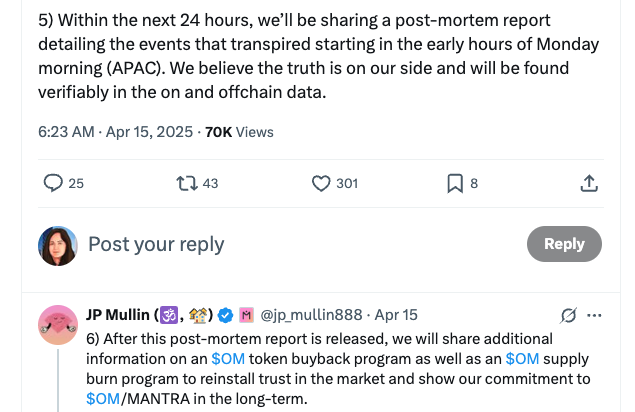The height and width of the screenshot is (412, 635).
Task: Repost this post using the retweet icon
Action: point(185,183)
